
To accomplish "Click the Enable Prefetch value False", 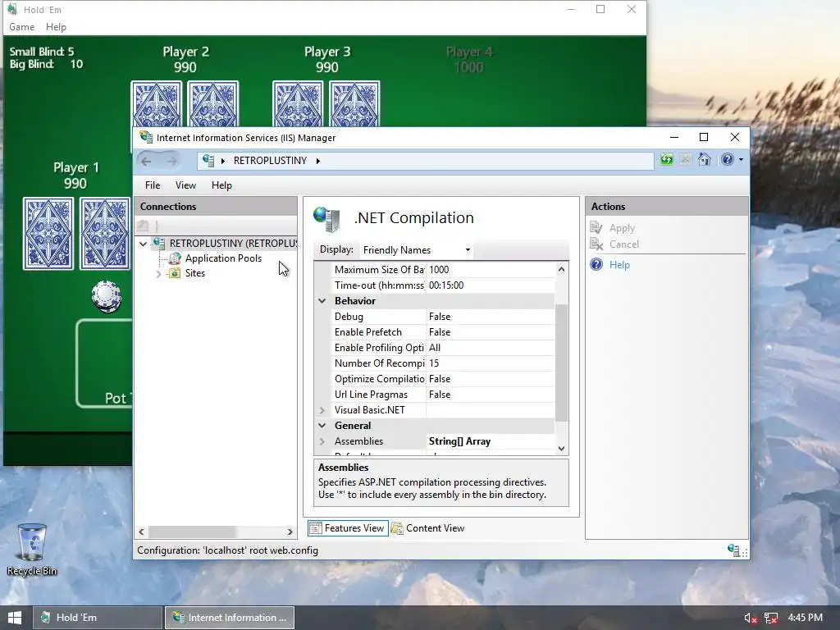I will pyautogui.click(x=491, y=332).
